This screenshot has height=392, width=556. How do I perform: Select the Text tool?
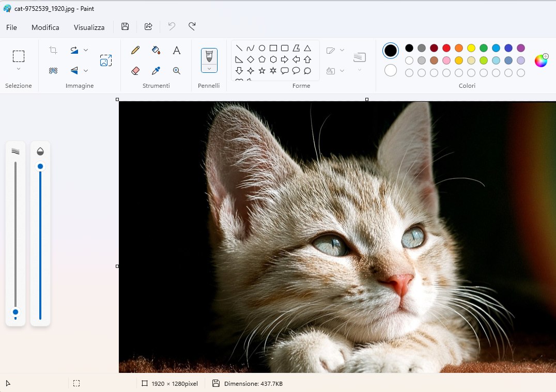point(176,50)
